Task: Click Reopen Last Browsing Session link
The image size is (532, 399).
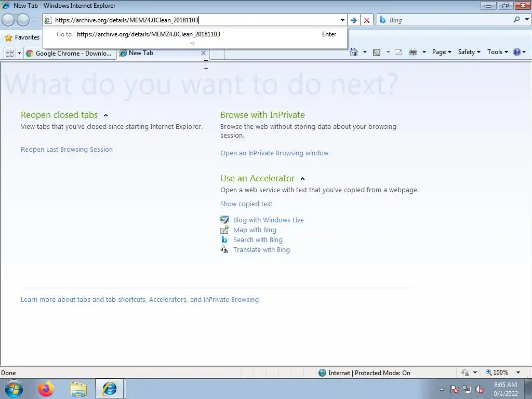Action: coord(66,149)
